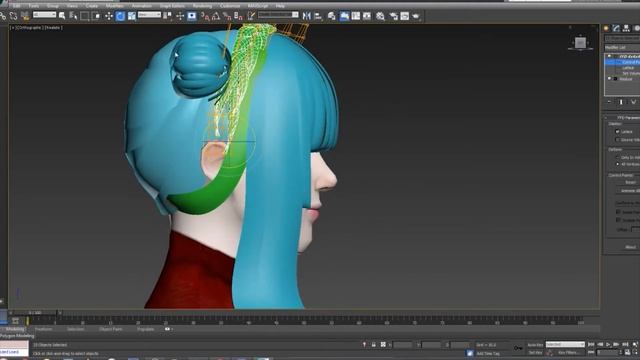Open Edit Named Selection Sets

[251, 16]
